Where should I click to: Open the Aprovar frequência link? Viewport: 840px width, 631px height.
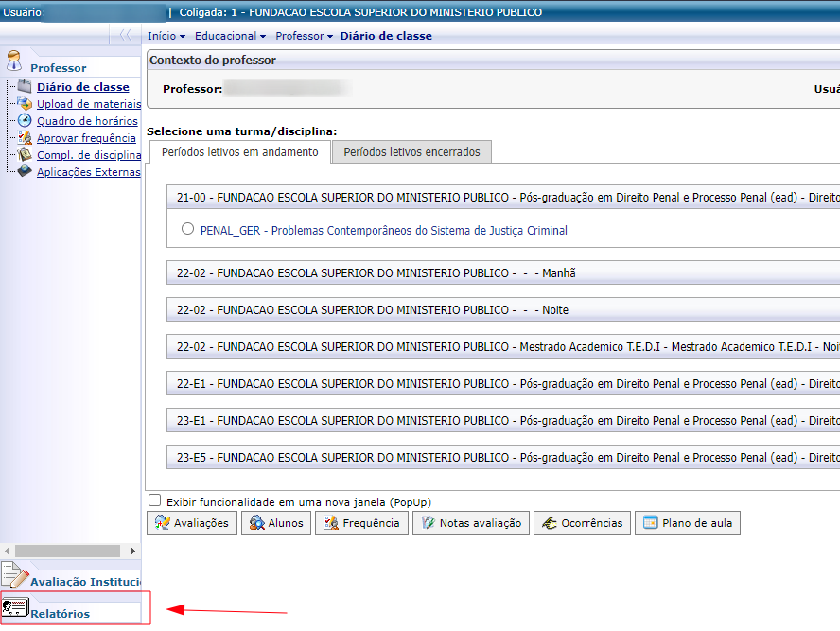pos(86,138)
